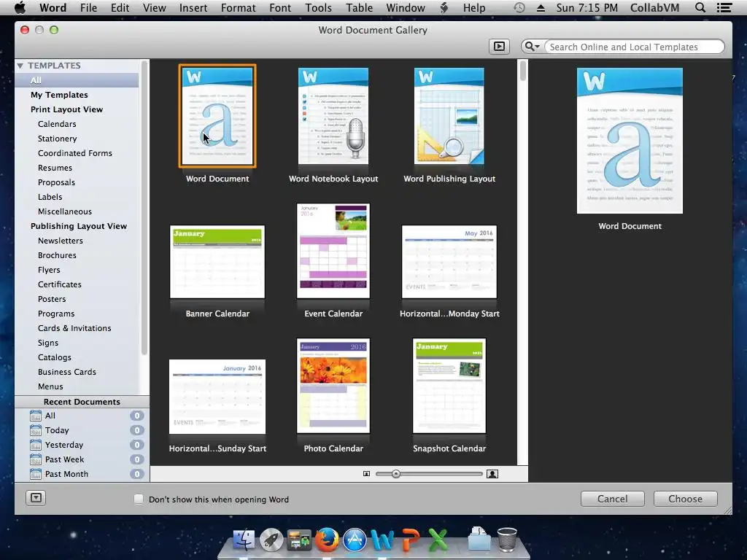
Task: Open the Flyers category
Action: point(49,270)
